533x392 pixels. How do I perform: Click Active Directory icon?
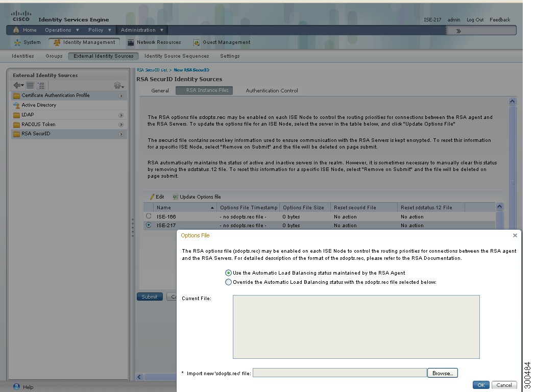(x=16, y=105)
